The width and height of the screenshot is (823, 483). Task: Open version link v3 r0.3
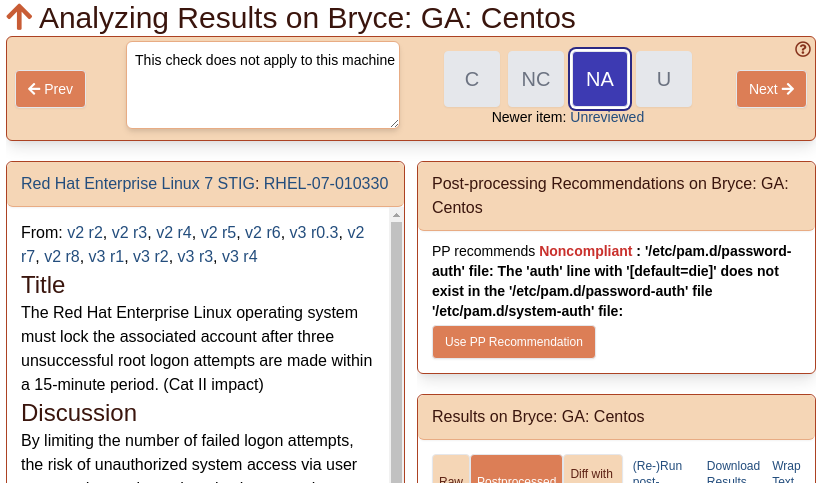[x=314, y=232]
